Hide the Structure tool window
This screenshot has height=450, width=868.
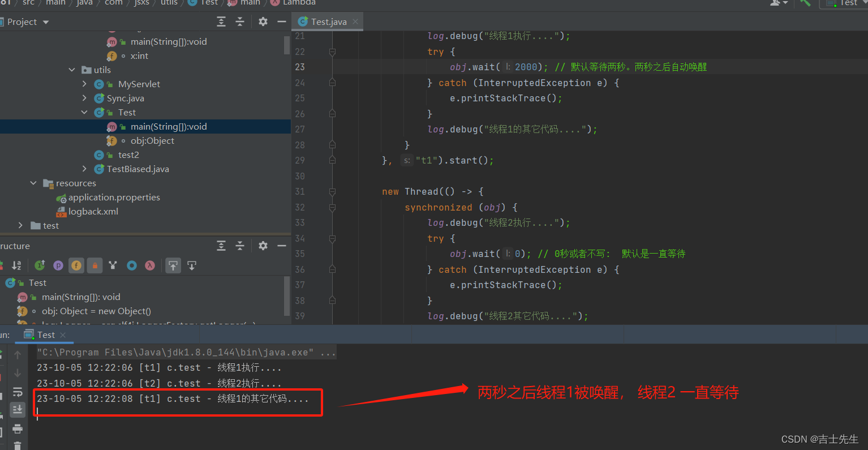[x=282, y=246]
